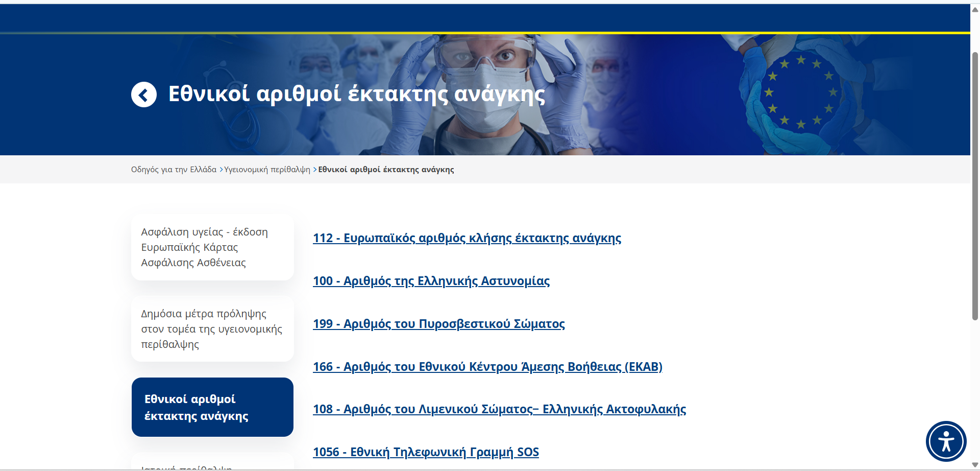Image resolution: width=980 pixels, height=471 pixels.
Task: Select 'Ασφάλιση υγείας' sidebar menu item
Action: (212, 247)
